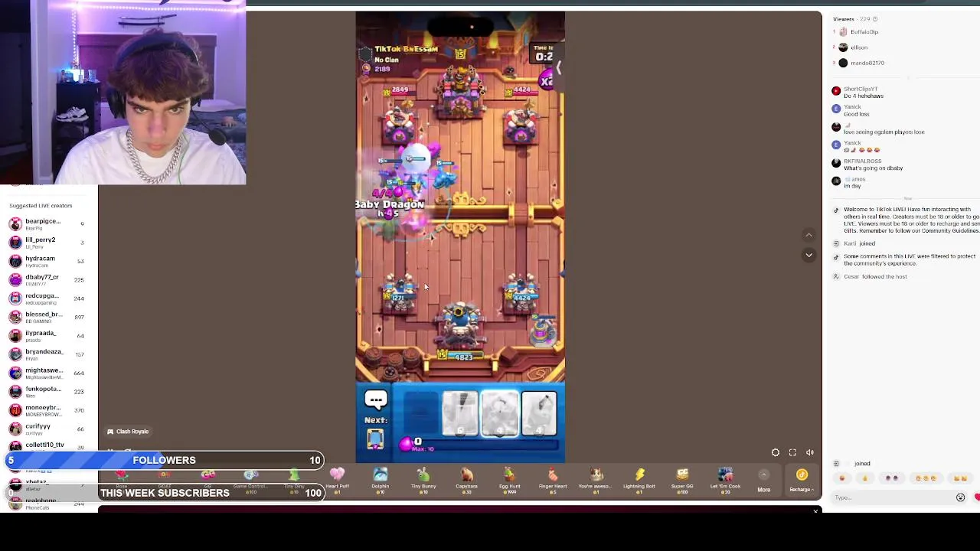Send the last quick emoji reaction

point(960,478)
